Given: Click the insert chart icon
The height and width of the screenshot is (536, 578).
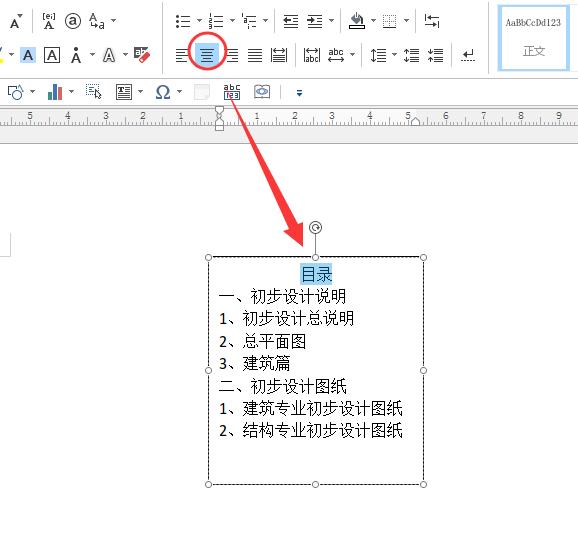Looking at the screenshot, I should [x=55, y=92].
